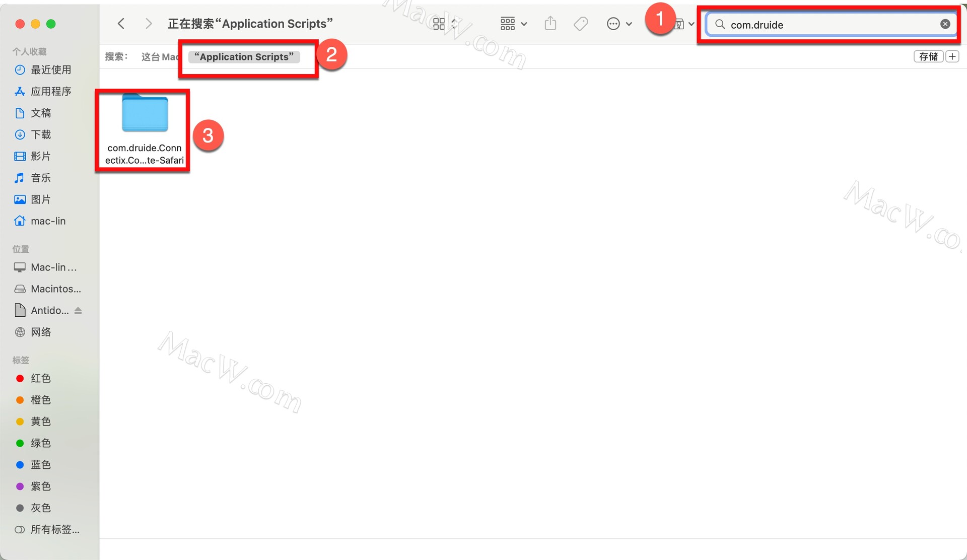Viewport: 967px width, 560px height.
Task: Go back with the left chevron button
Action: pyautogui.click(x=121, y=24)
